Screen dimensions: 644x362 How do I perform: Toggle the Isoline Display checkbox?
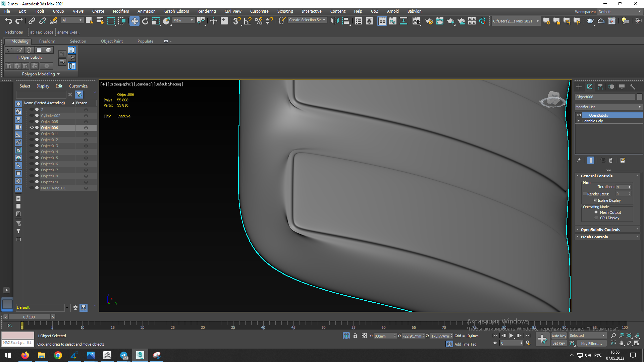tap(595, 200)
